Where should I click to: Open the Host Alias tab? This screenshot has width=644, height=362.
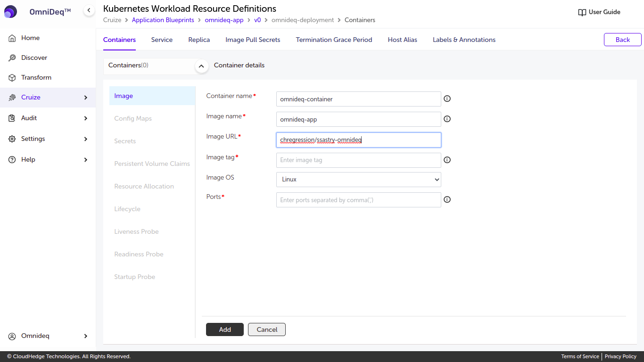(403, 40)
